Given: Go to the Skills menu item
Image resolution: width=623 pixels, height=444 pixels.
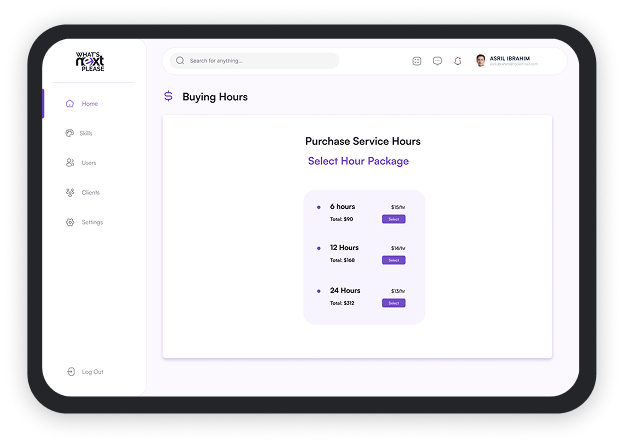Looking at the screenshot, I should click(86, 133).
